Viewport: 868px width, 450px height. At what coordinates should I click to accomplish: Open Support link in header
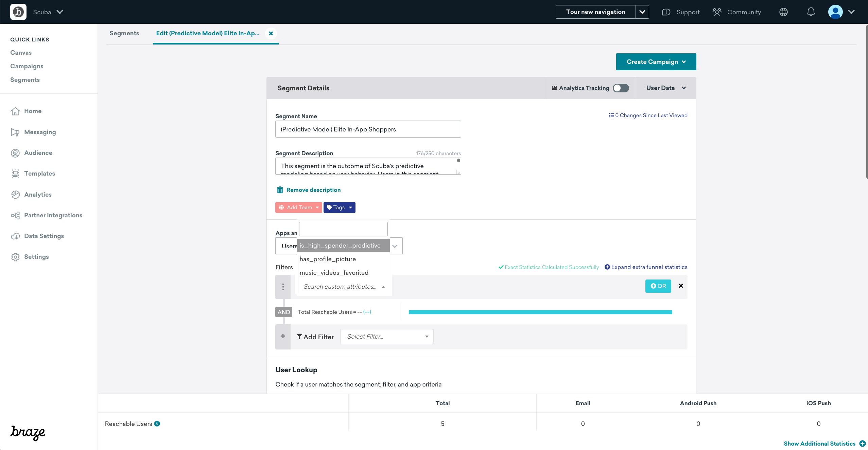pos(681,12)
